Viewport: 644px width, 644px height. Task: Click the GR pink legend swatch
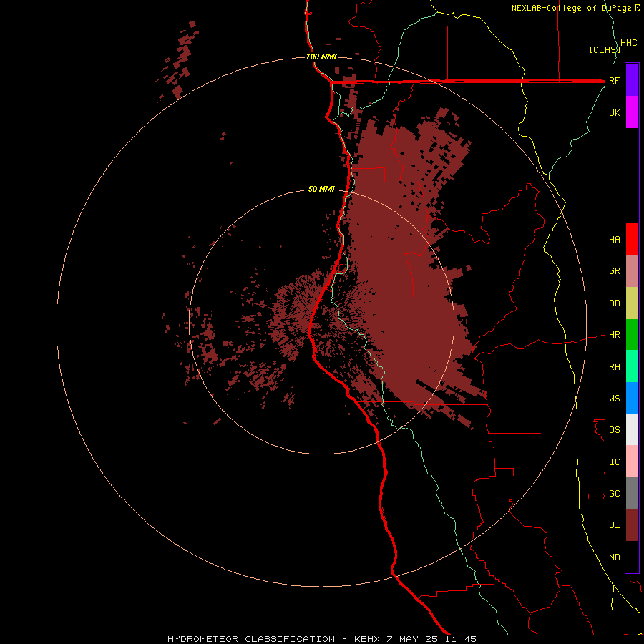(632, 271)
